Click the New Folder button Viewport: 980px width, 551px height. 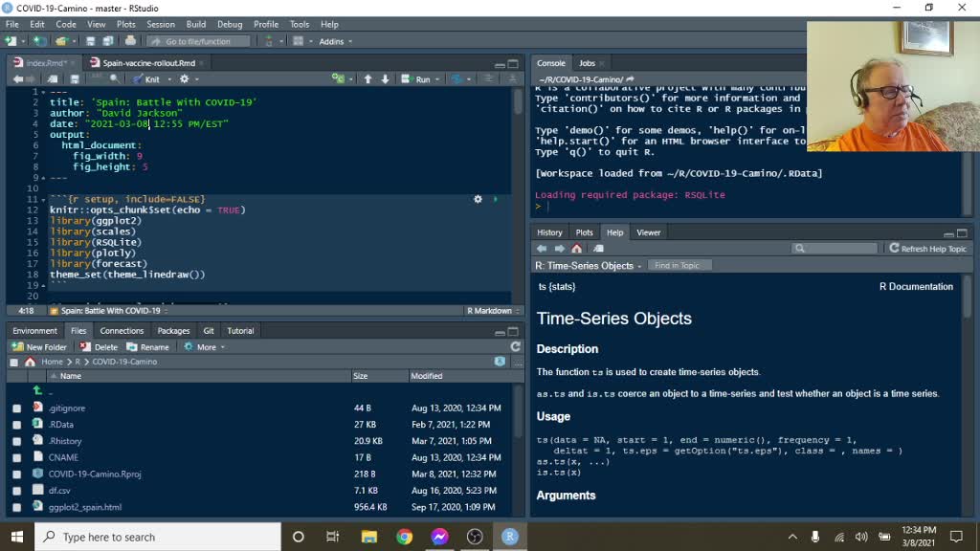pos(39,346)
